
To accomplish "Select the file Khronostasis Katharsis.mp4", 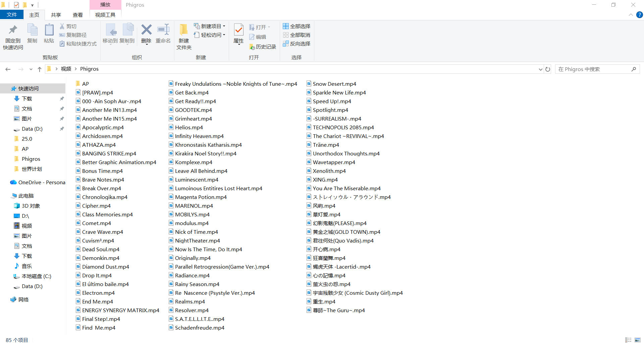I will click(x=205, y=145).
